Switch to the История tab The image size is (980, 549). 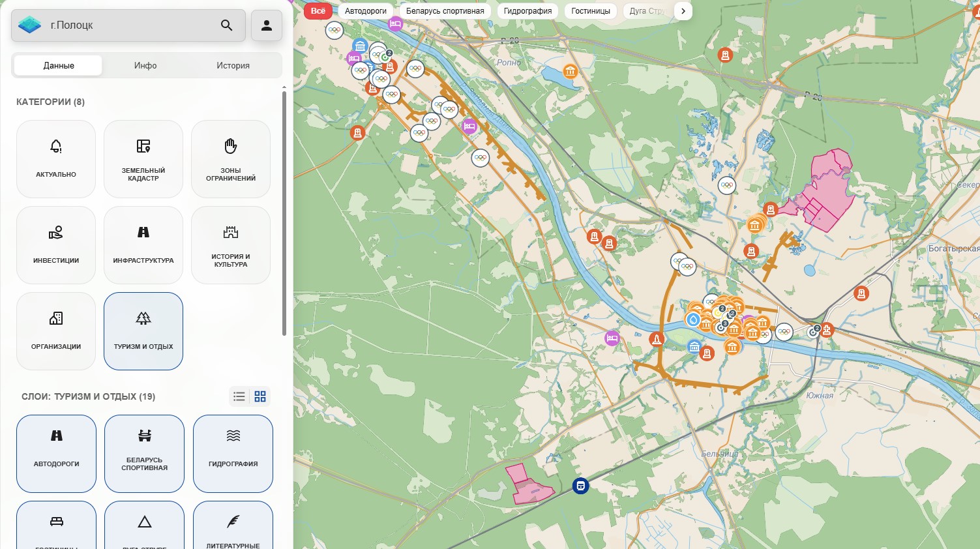[233, 65]
